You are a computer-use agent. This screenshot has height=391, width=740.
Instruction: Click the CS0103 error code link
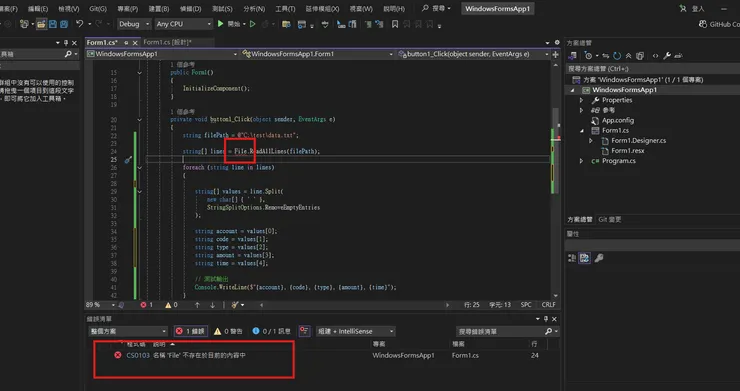click(138, 355)
